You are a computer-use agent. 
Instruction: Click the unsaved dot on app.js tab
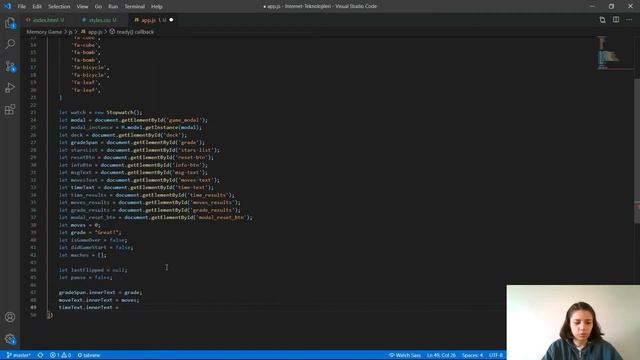(171, 20)
